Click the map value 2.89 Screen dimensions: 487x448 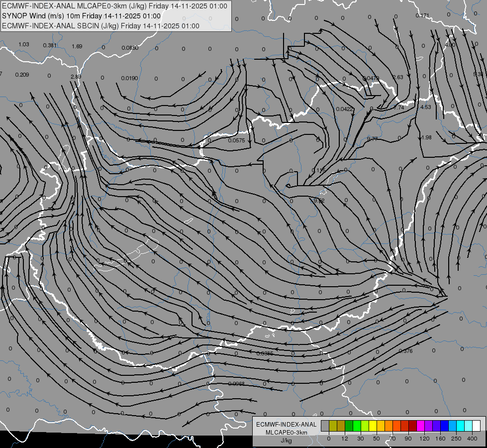(76, 77)
